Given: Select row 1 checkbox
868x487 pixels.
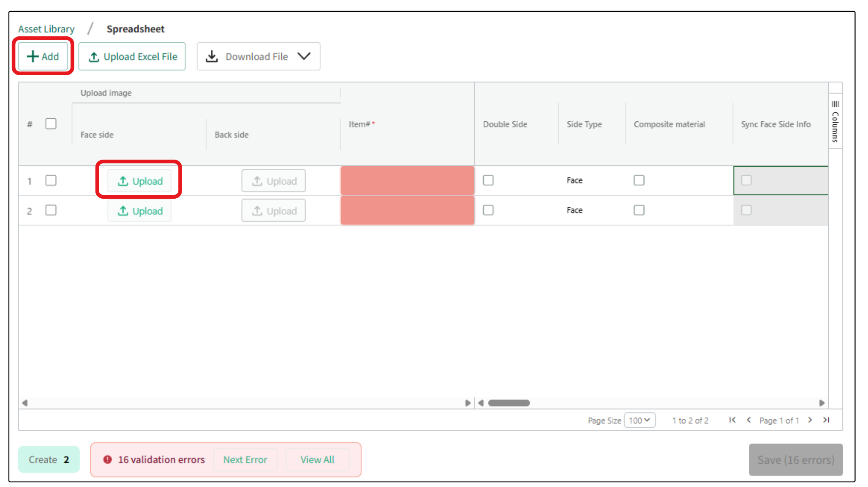Looking at the screenshot, I should tap(51, 181).
